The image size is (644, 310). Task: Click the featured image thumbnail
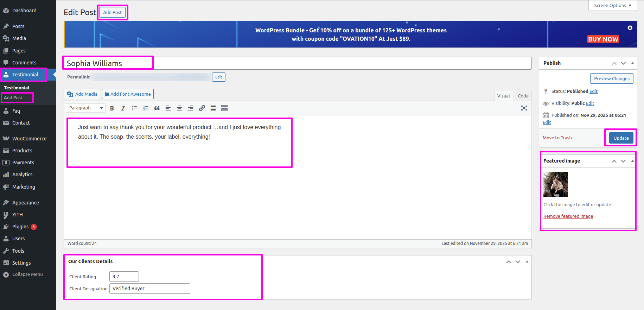[555, 184]
